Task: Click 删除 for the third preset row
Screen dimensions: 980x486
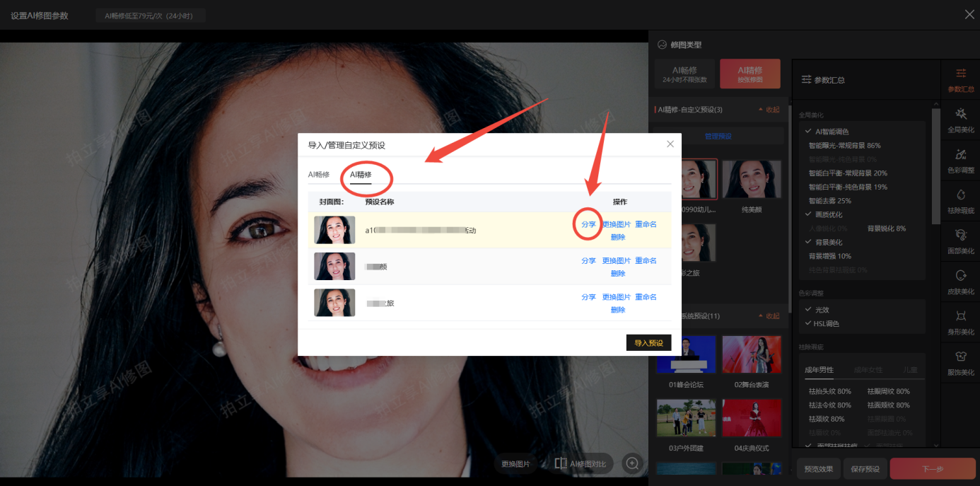Action: (618, 310)
